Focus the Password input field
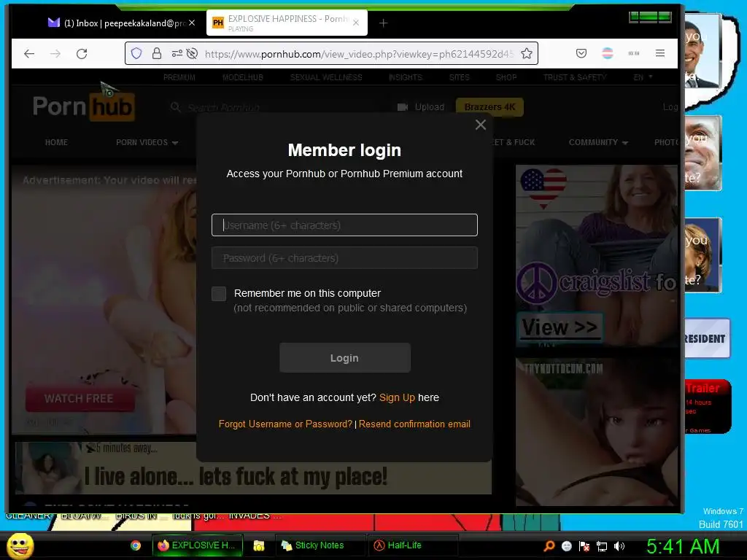Image resolution: width=747 pixels, height=560 pixels. [344, 257]
